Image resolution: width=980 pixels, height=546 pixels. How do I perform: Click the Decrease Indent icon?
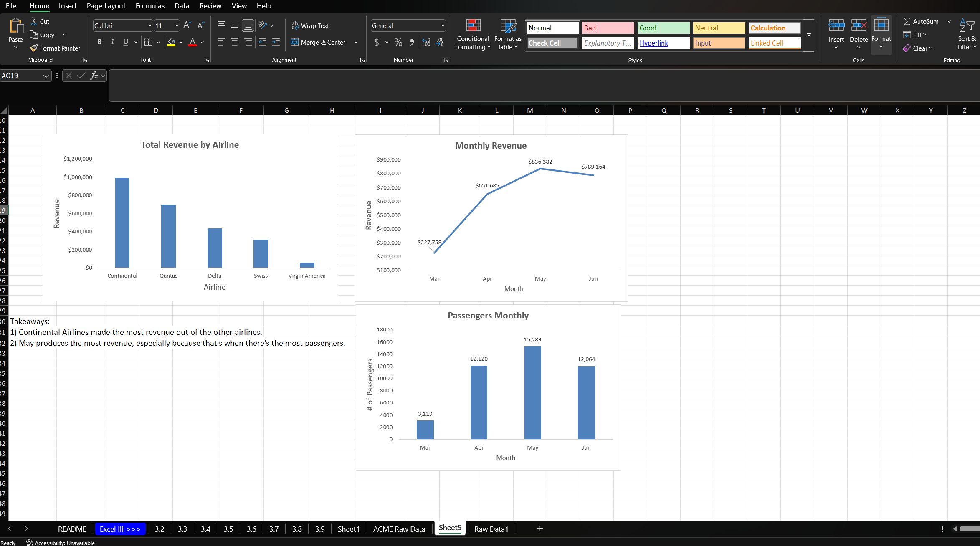tap(263, 42)
